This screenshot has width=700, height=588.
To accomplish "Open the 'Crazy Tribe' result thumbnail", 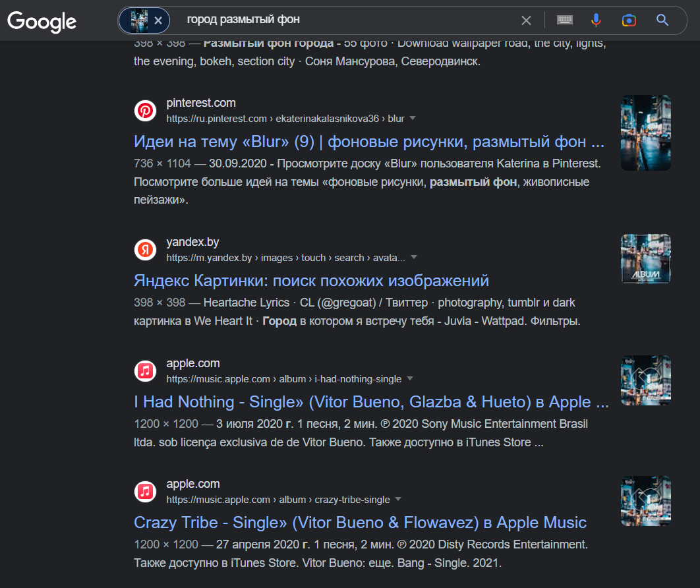I will coord(645,501).
